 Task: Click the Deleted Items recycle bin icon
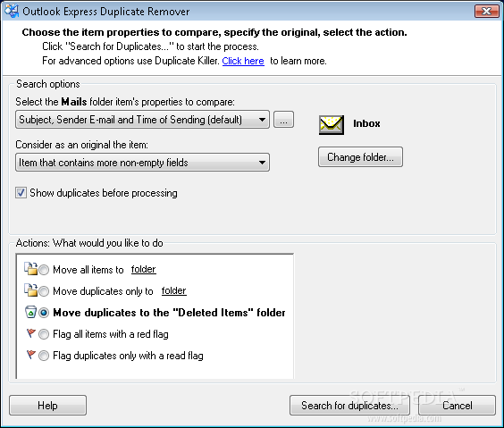click(x=30, y=312)
